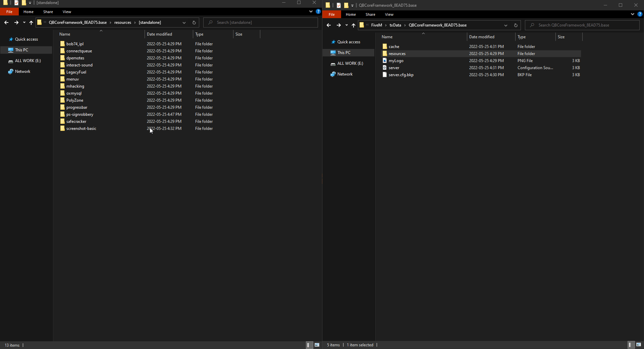Click New folder quick access icon in right title bar
The height and width of the screenshot is (349, 644).
click(346, 5)
